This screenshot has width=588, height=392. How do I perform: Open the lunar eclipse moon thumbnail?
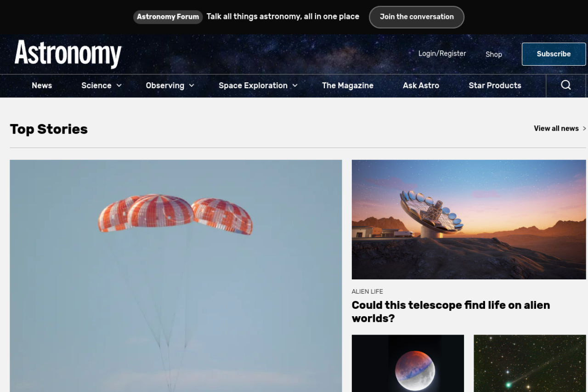408,364
